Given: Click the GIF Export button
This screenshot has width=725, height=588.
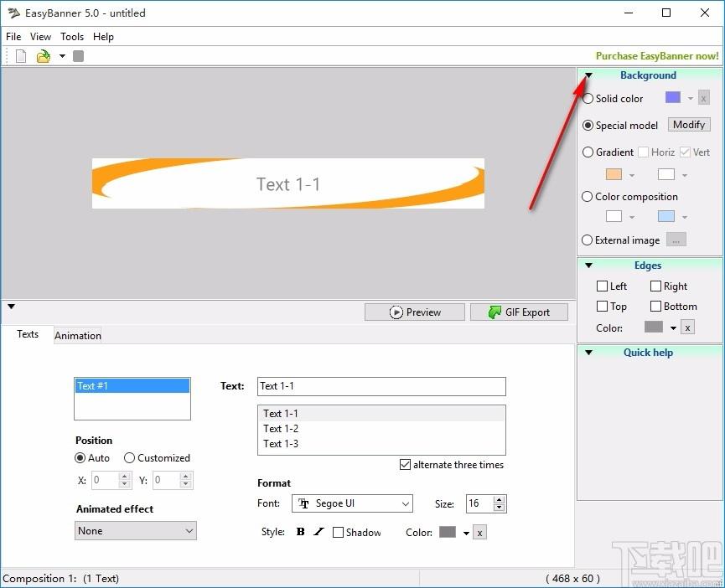Looking at the screenshot, I should (519, 312).
